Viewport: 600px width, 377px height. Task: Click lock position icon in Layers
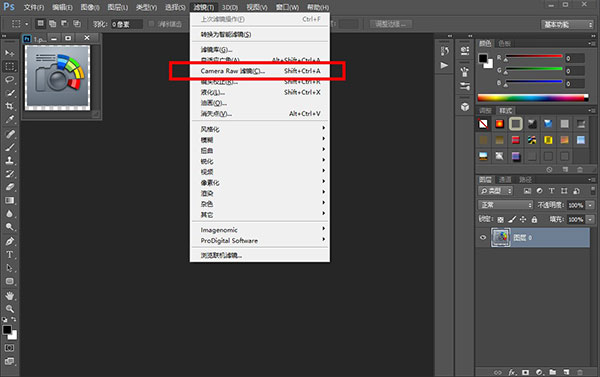click(x=523, y=219)
